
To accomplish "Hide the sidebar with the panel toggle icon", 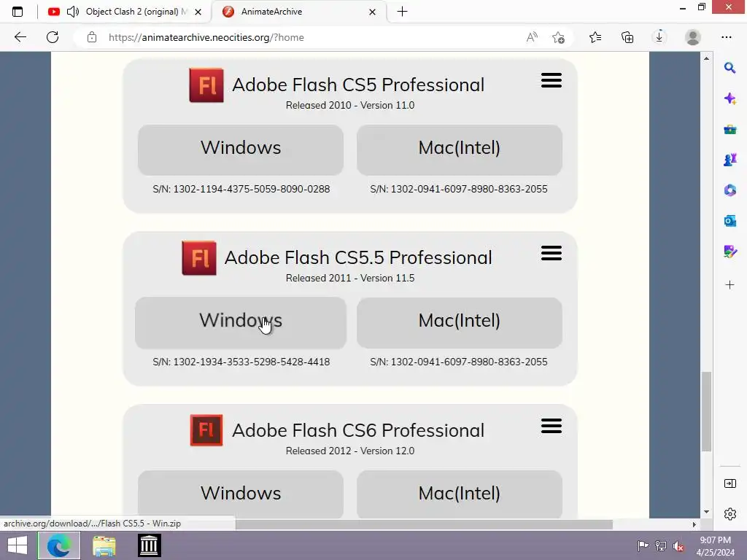I will [x=729, y=483].
